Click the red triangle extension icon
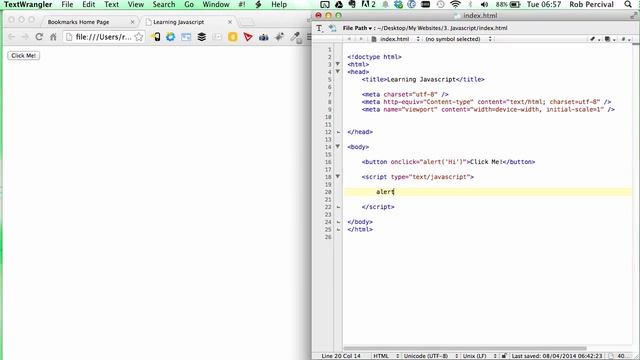This screenshot has height=360, width=640. 248,37
